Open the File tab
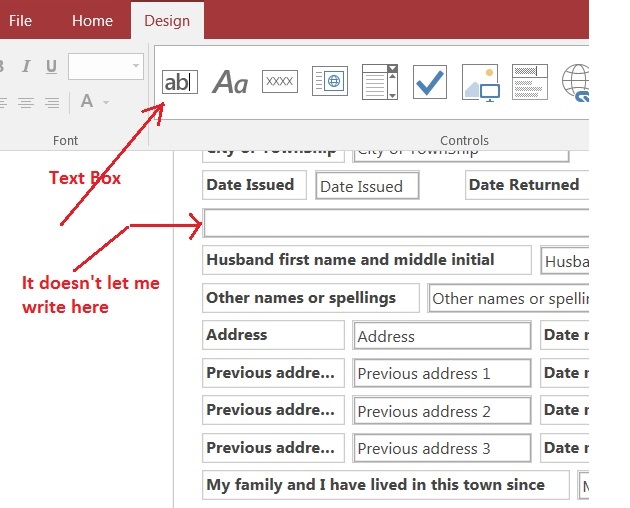The image size is (630, 508). 20,21
